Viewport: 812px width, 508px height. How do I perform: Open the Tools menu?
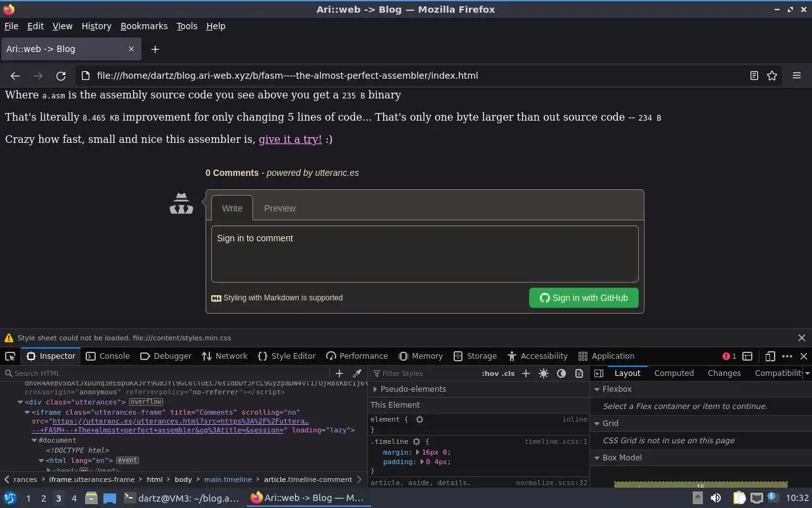[187, 26]
